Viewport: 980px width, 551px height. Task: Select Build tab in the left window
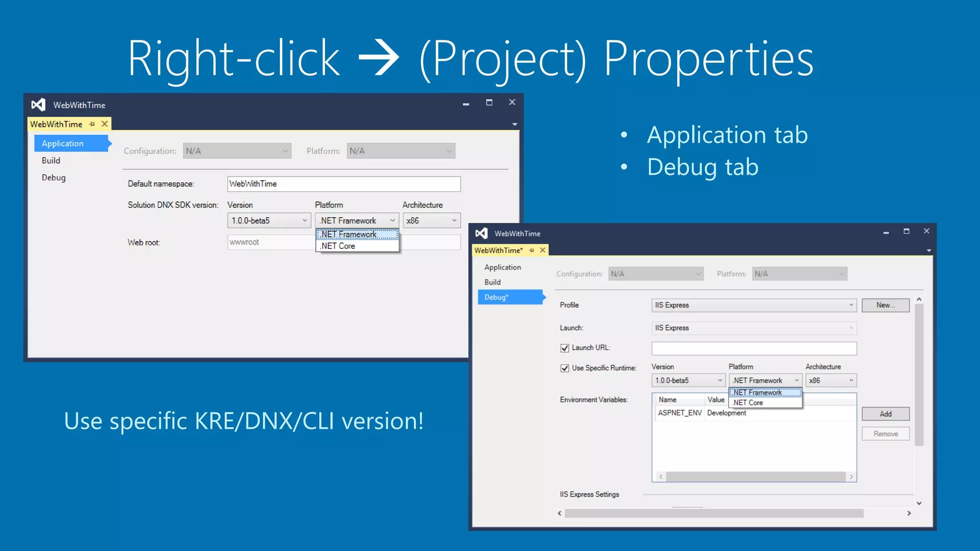tap(51, 161)
